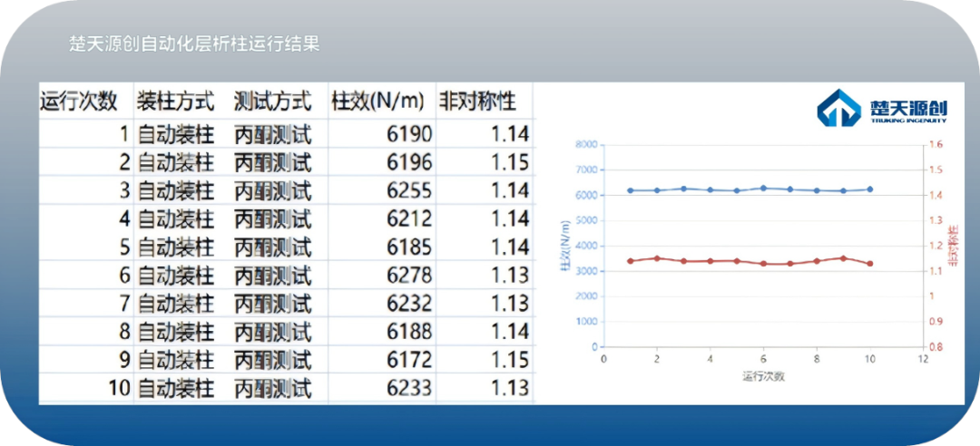Viewport: 980px width, 446px height.
Task: Select the cell with value 6212
Action: (x=409, y=219)
